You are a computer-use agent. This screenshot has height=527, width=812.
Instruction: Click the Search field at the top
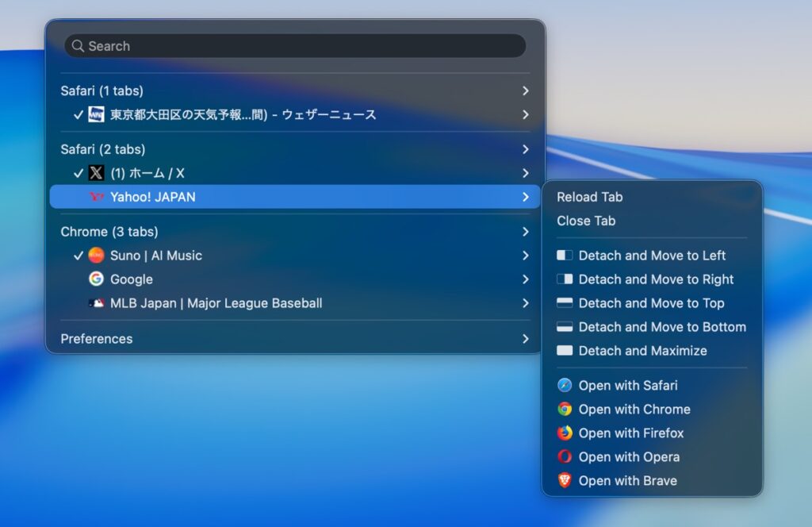tap(295, 46)
